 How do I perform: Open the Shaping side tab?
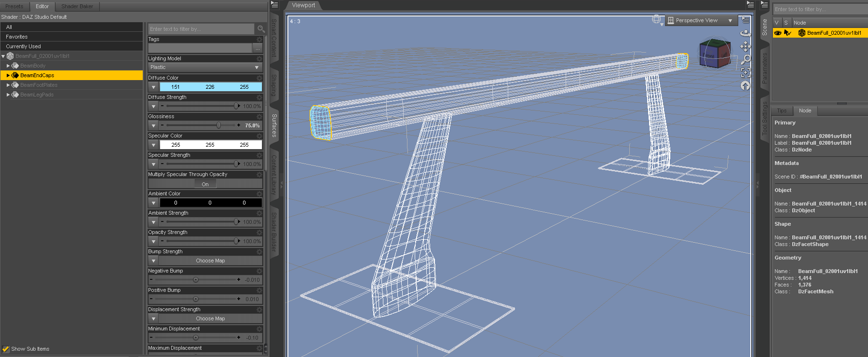pos(274,85)
